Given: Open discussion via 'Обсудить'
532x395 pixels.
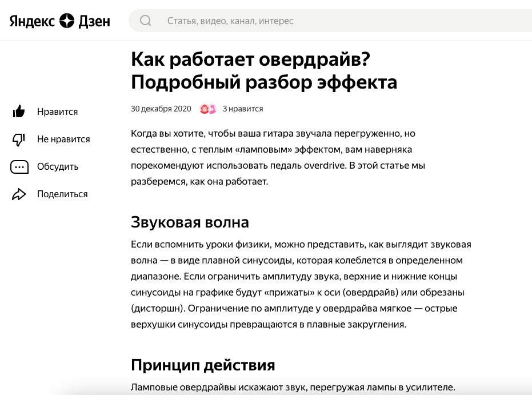Looking at the screenshot, I should point(58,166).
